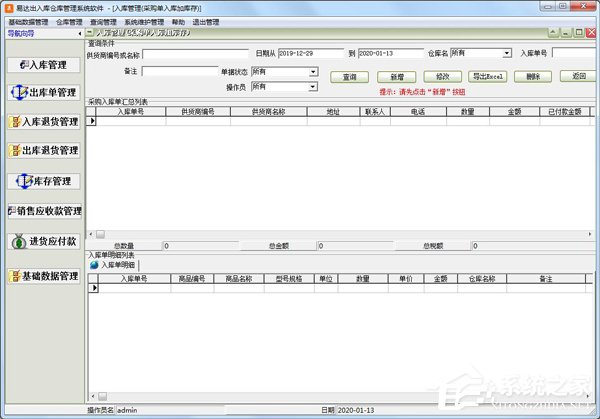Viewport: 600px width, 419px height.
Task: Click the 2020-01-13 date in status bar
Action: pyautogui.click(x=356, y=410)
